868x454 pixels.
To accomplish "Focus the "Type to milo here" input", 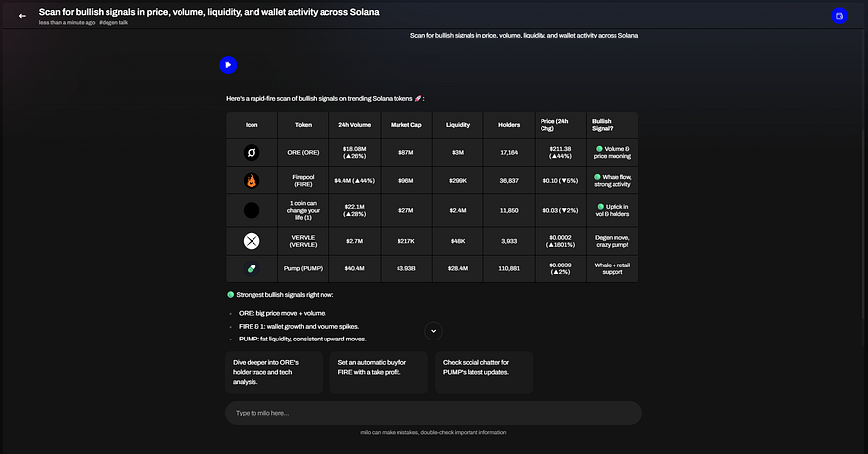I will pos(433,413).
